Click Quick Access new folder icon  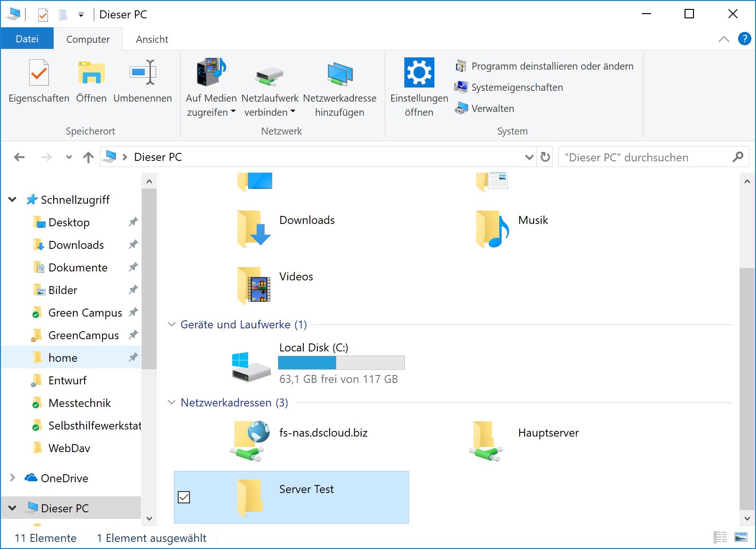63,15
